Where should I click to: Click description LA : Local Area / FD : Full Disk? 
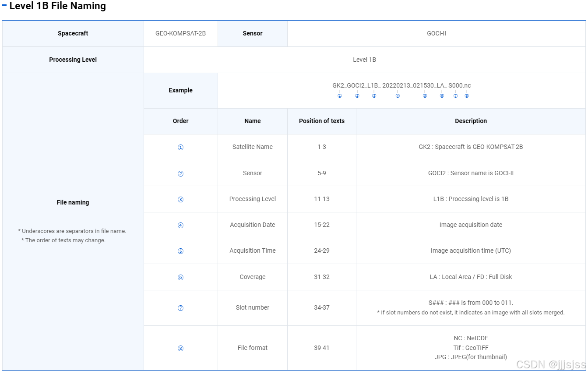click(x=471, y=277)
